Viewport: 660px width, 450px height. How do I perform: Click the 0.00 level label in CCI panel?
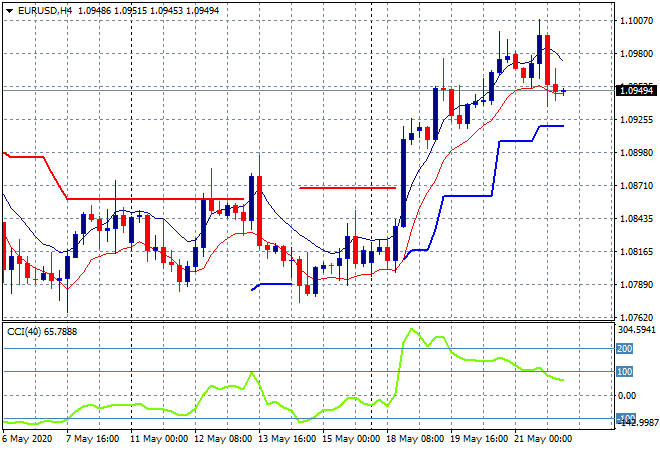pos(627,395)
